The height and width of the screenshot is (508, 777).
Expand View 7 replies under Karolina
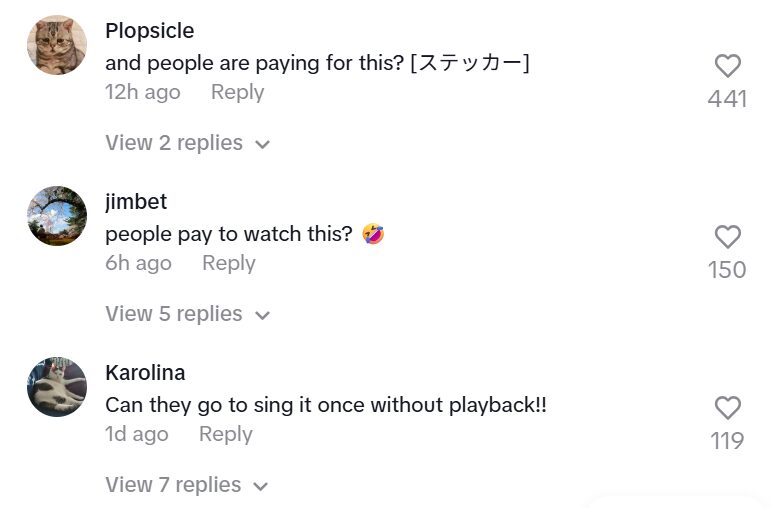click(187, 485)
